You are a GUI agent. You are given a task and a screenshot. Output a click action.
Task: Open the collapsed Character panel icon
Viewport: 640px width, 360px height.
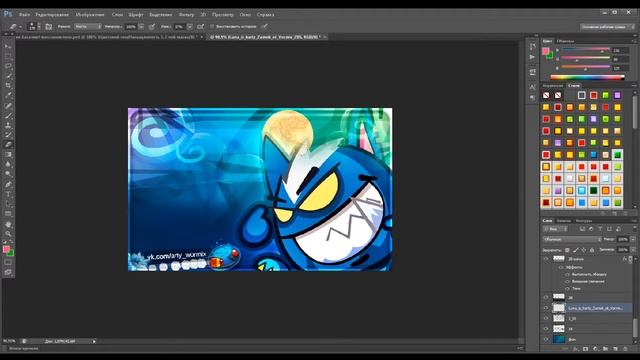[x=532, y=87]
